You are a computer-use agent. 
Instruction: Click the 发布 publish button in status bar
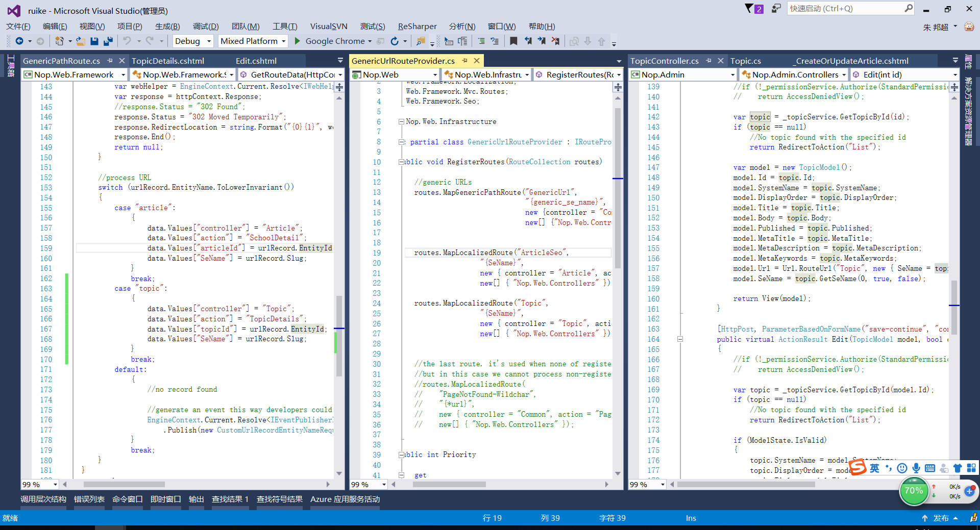(x=940, y=518)
